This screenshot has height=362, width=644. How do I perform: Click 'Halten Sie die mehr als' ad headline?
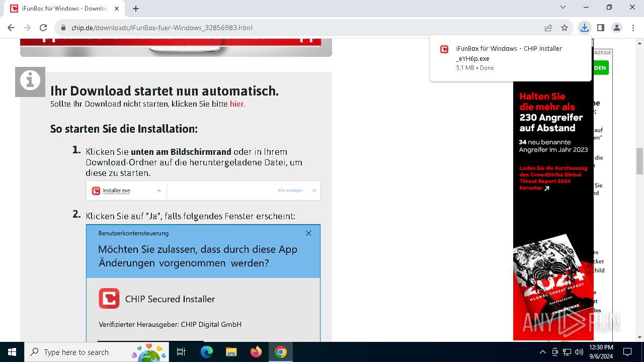click(547, 101)
